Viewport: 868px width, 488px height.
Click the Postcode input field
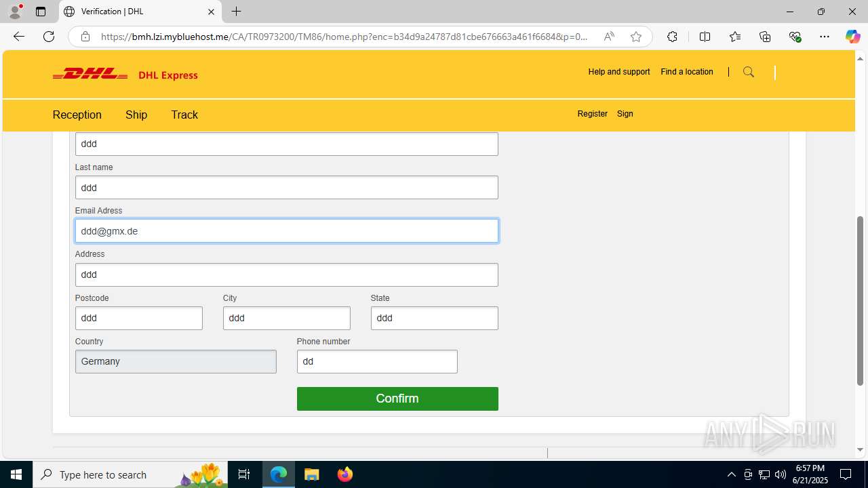click(139, 318)
